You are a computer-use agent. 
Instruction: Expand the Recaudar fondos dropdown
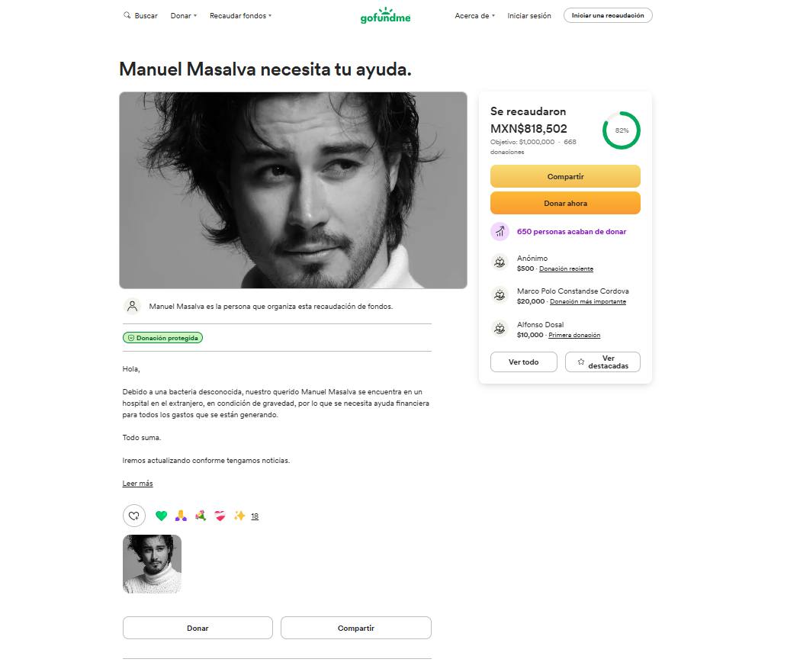[240, 16]
